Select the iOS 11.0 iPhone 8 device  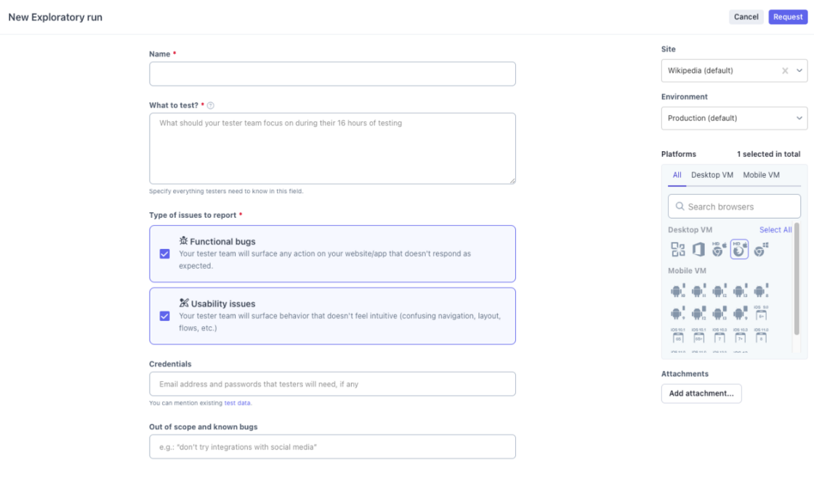[759, 336]
